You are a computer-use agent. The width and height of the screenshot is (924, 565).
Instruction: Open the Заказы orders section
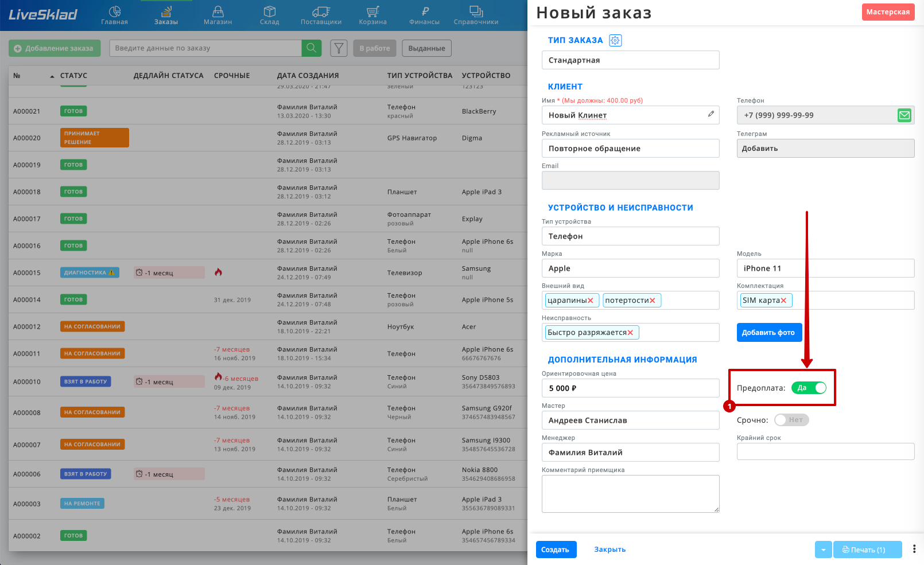point(166,15)
